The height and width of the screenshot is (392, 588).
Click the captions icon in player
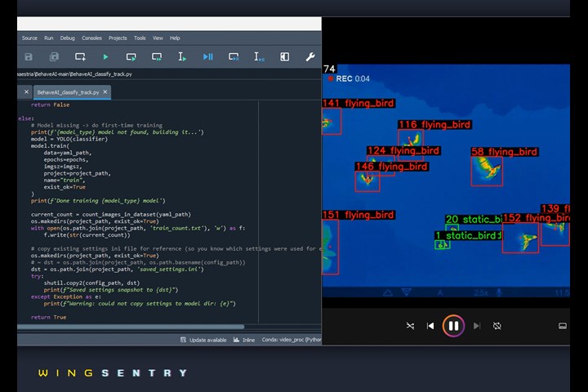pyautogui.click(x=563, y=326)
